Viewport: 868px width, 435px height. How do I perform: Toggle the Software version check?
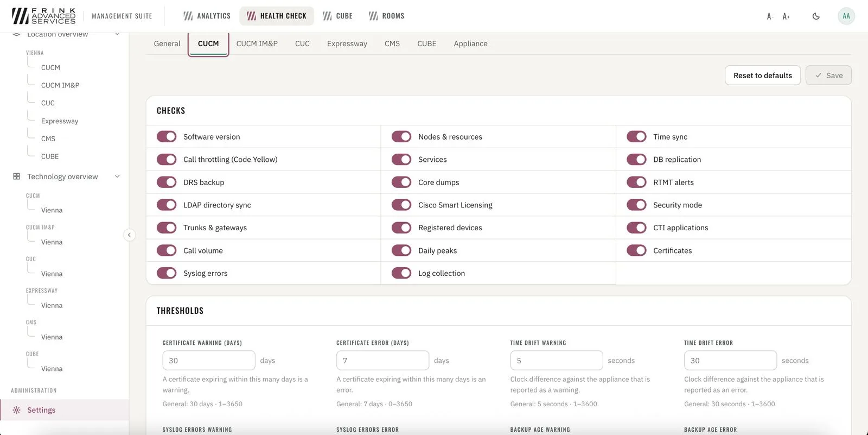point(167,136)
